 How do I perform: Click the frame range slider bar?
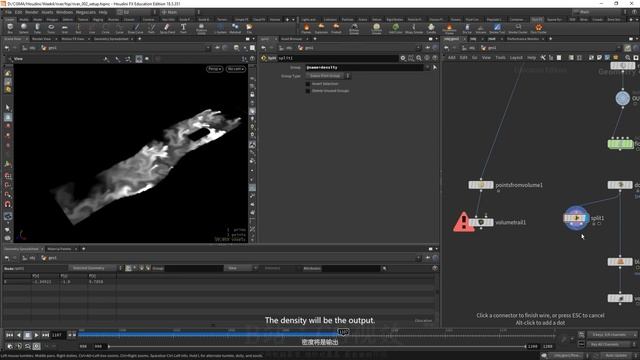[x=317, y=346]
